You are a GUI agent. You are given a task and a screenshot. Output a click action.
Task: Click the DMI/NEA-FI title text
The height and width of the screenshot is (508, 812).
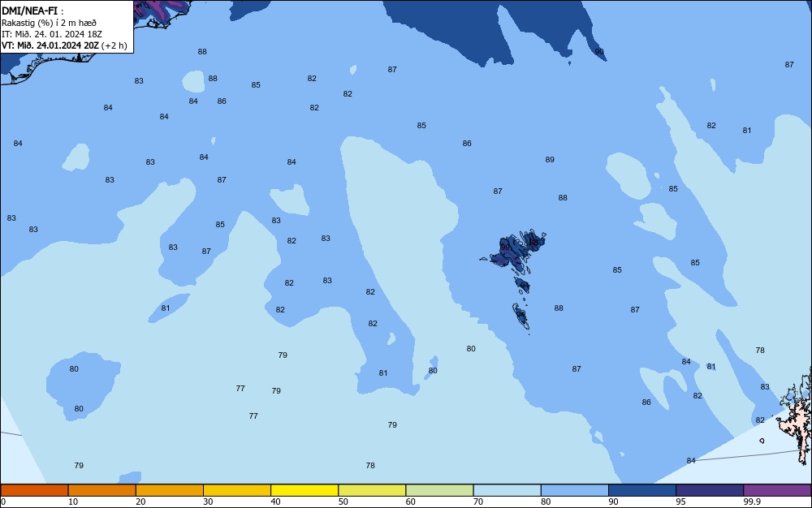point(32,11)
